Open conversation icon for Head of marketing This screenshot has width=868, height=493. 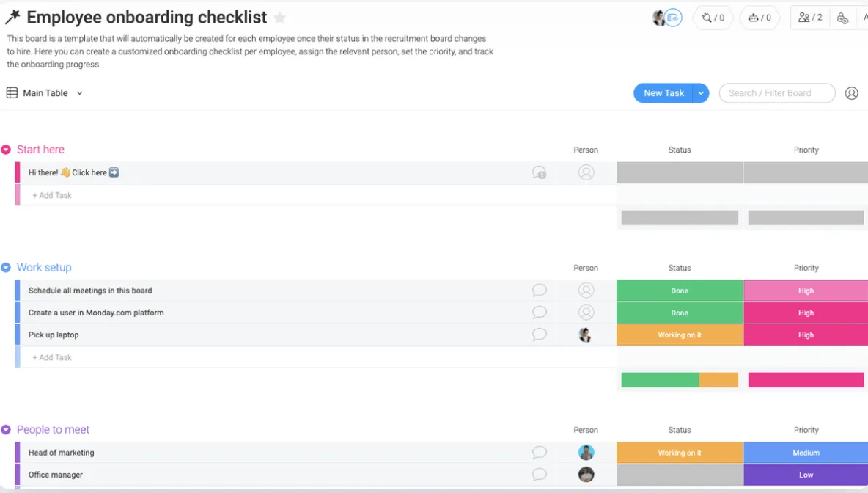pyautogui.click(x=539, y=453)
